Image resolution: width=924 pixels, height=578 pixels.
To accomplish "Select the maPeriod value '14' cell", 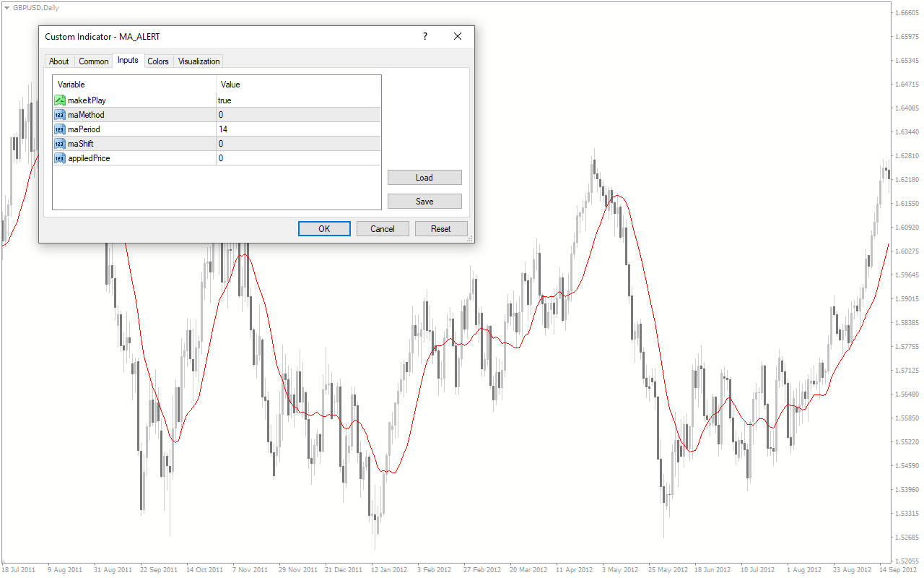I will tap(298, 129).
